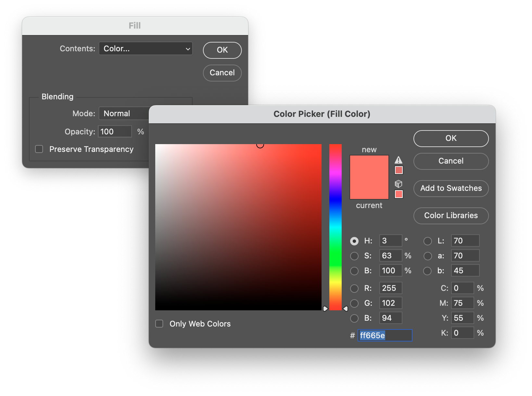Toggle Preserve Transparency in Fill dialog
This screenshot has width=532, height=396.
[x=39, y=149]
